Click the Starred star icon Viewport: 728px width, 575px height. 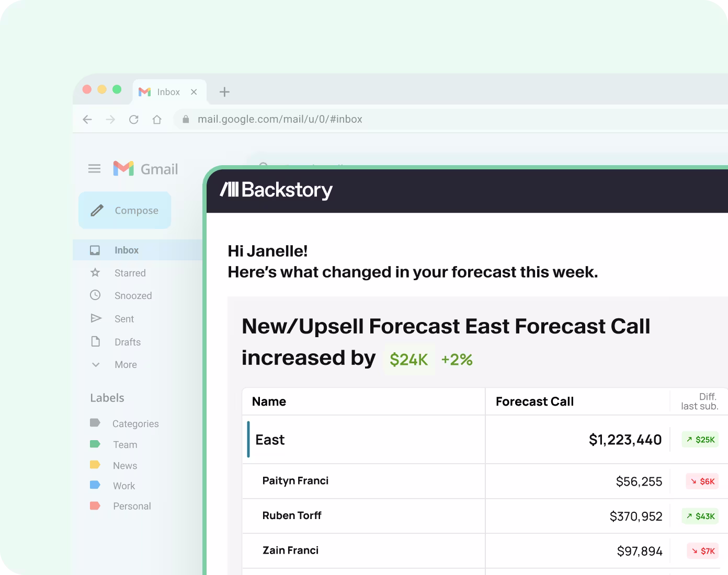click(95, 272)
